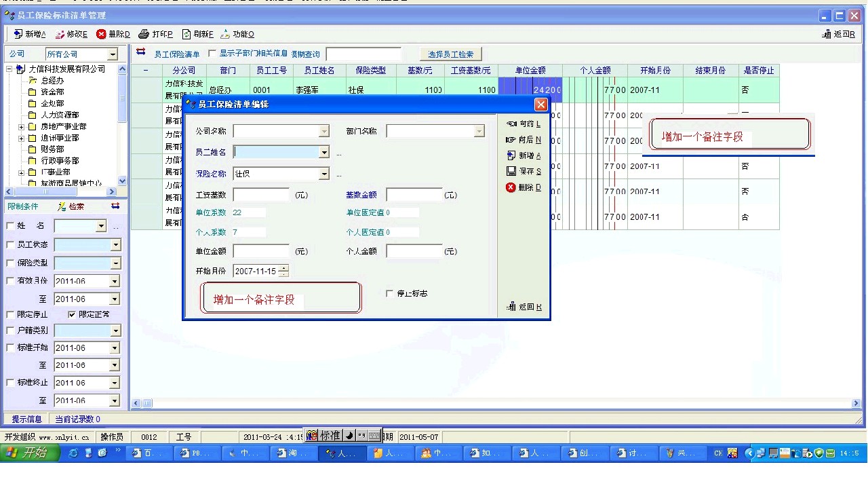Click the 员工工号 column header
Screen dimensions: 868x488
[x=271, y=71]
